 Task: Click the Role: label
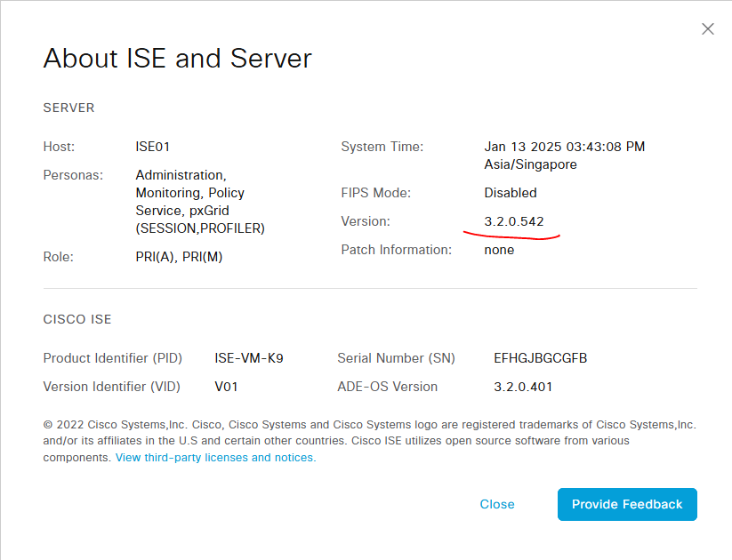(x=59, y=257)
